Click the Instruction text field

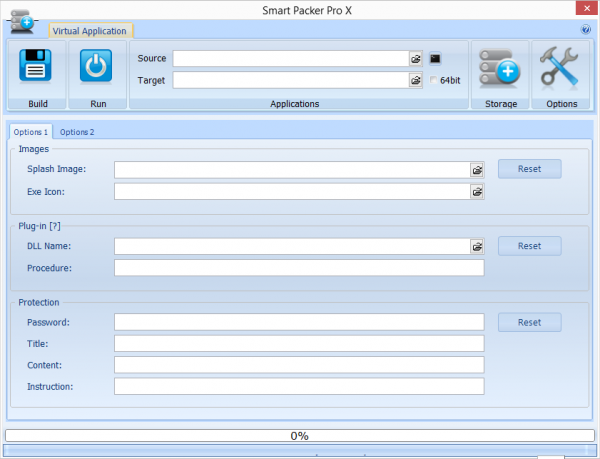tap(299, 386)
